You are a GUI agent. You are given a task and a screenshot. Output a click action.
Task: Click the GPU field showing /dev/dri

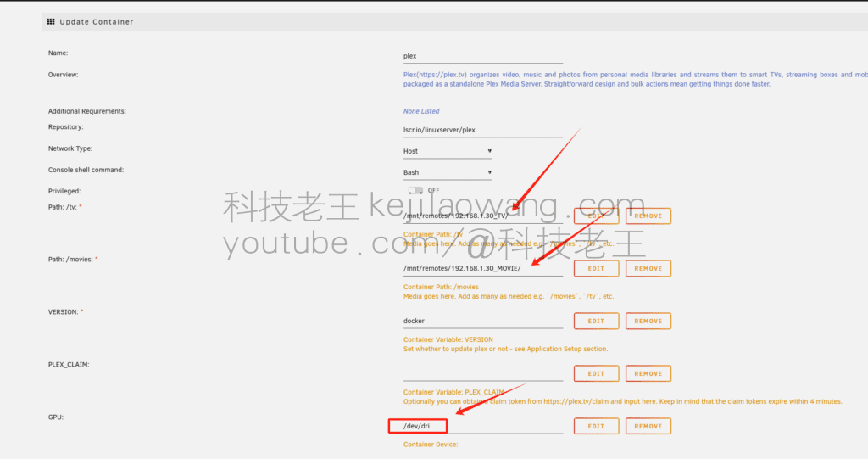[x=482, y=426]
